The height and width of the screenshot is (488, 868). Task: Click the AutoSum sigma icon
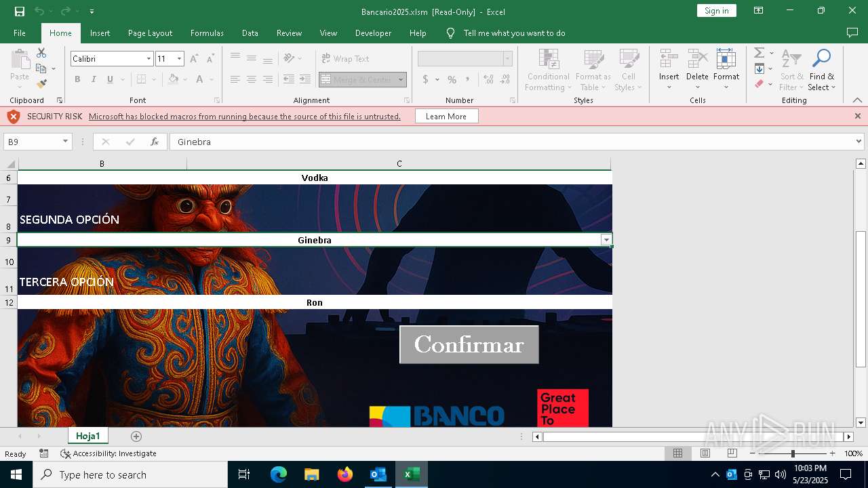coord(759,53)
